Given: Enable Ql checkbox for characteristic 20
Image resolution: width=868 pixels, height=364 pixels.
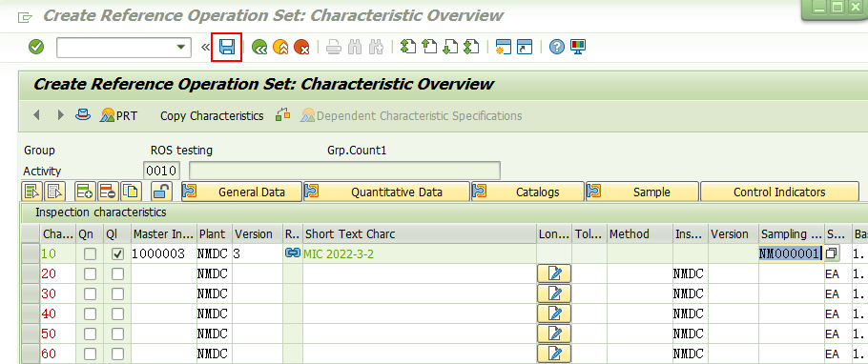Looking at the screenshot, I should (x=117, y=273).
